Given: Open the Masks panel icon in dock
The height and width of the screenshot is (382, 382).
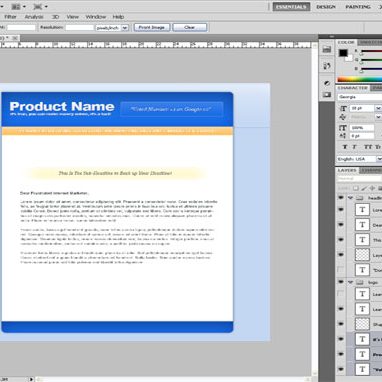Looking at the screenshot, I should (327, 95).
